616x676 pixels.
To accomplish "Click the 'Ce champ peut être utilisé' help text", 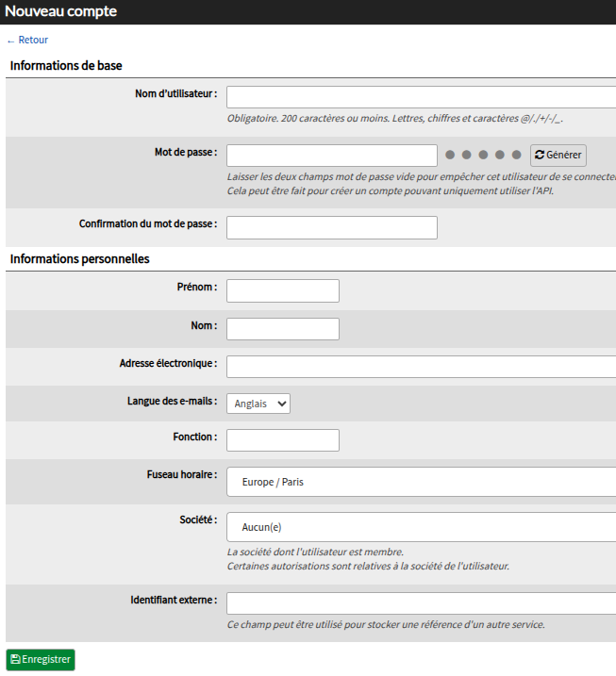I will tap(386, 624).
